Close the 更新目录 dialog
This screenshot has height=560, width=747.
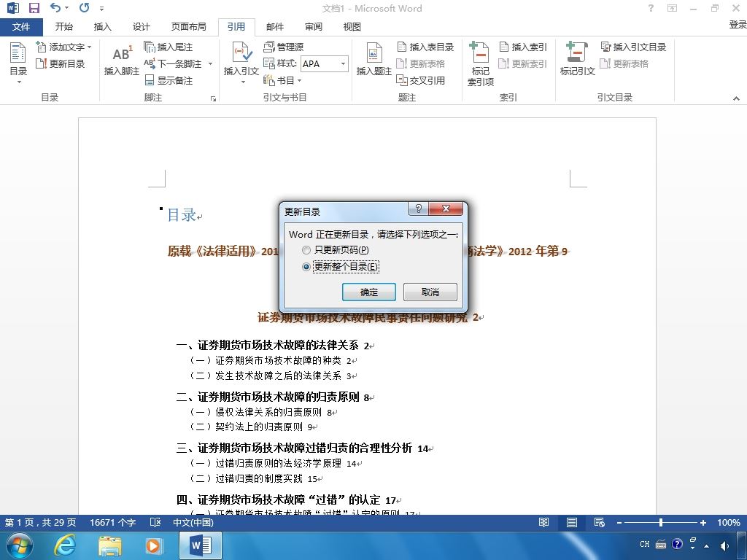tap(446, 209)
